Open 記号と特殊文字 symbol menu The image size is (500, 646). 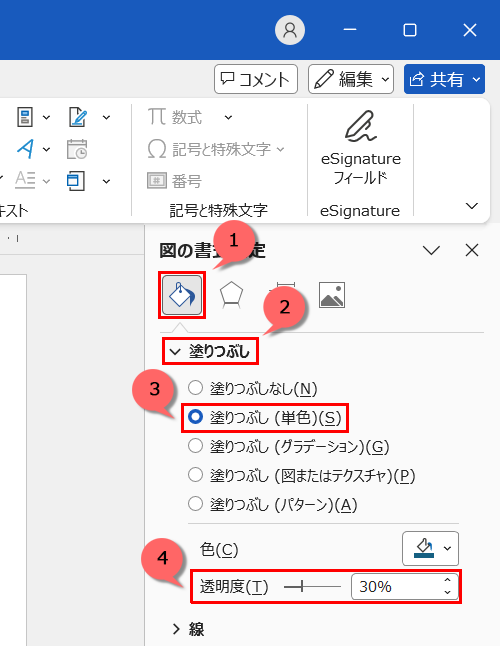point(215,149)
